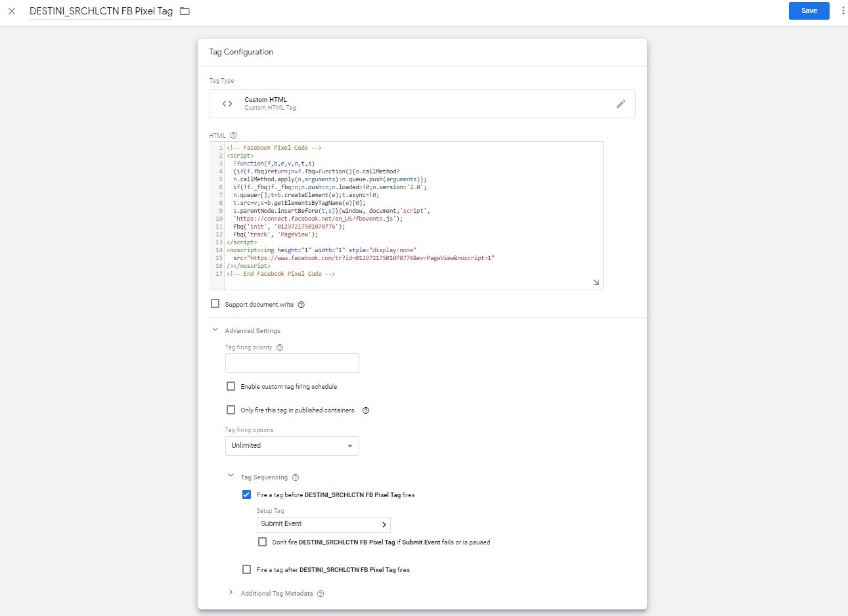848x616 pixels.
Task: Click the HTML editor resize handle icon
Action: 596,282
